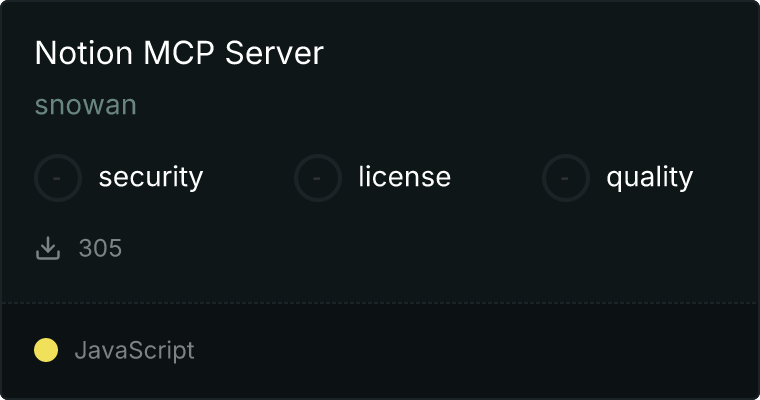
Task: Click the empty card area right of 305
Action: click(x=436, y=248)
